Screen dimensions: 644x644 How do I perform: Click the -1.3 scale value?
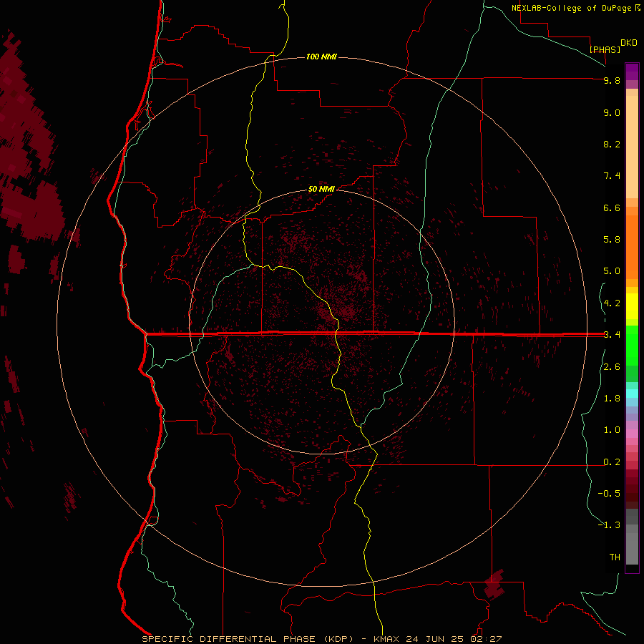[609, 525]
